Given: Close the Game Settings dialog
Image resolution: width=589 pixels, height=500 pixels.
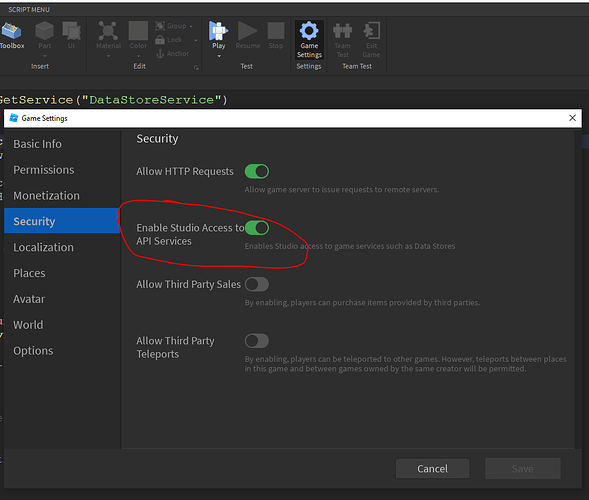Looking at the screenshot, I should [x=572, y=118].
